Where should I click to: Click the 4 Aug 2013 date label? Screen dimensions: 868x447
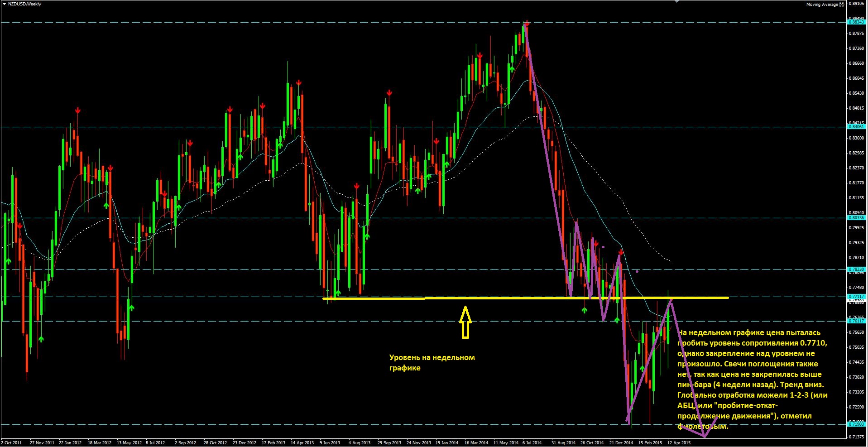click(360, 443)
